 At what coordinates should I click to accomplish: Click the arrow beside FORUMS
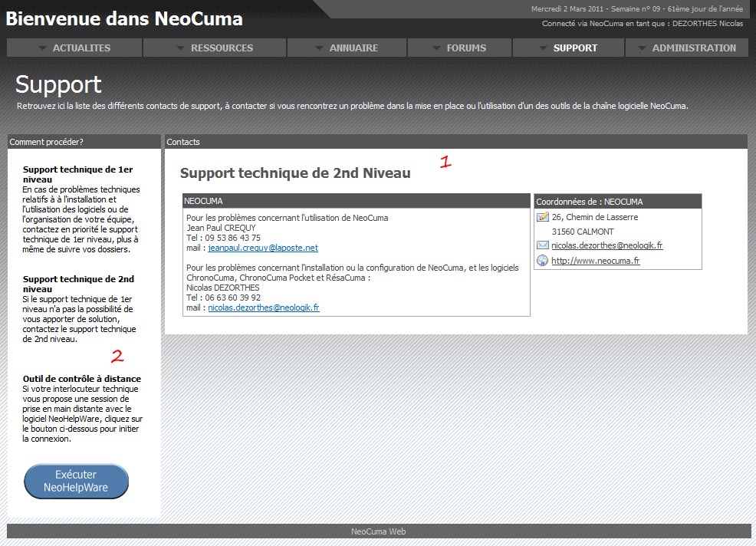pos(437,48)
